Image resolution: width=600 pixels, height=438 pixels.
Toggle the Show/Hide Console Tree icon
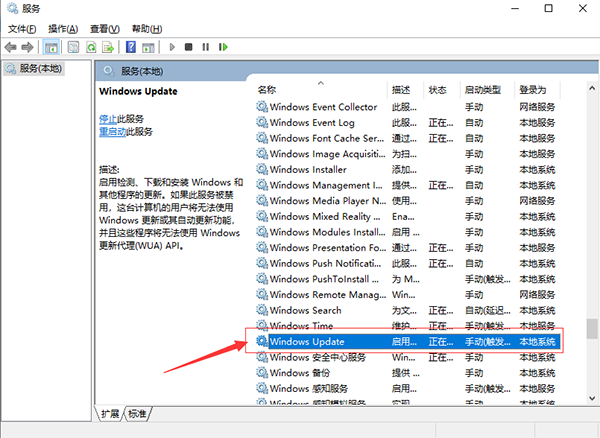click(x=52, y=46)
